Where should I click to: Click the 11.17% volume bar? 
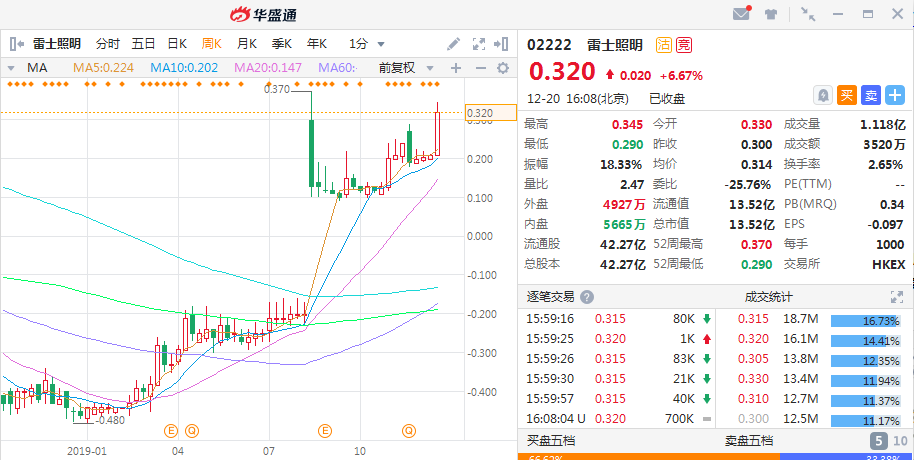(x=866, y=420)
